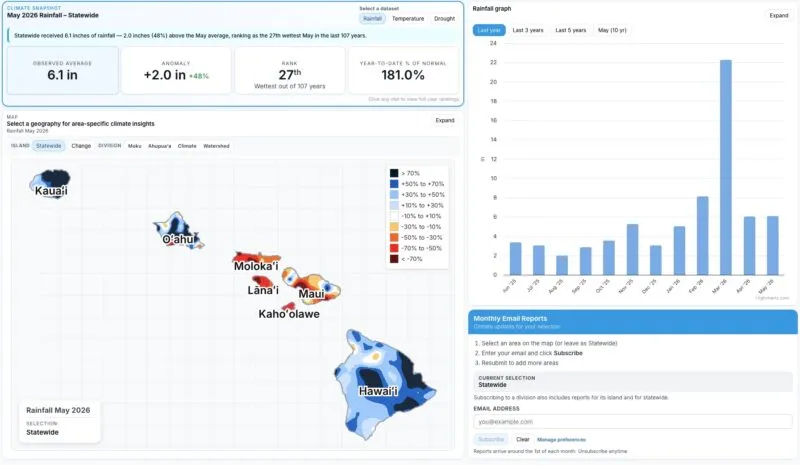
Task: Click the Nov '25 rainfall bar
Action: pos(632,250)
